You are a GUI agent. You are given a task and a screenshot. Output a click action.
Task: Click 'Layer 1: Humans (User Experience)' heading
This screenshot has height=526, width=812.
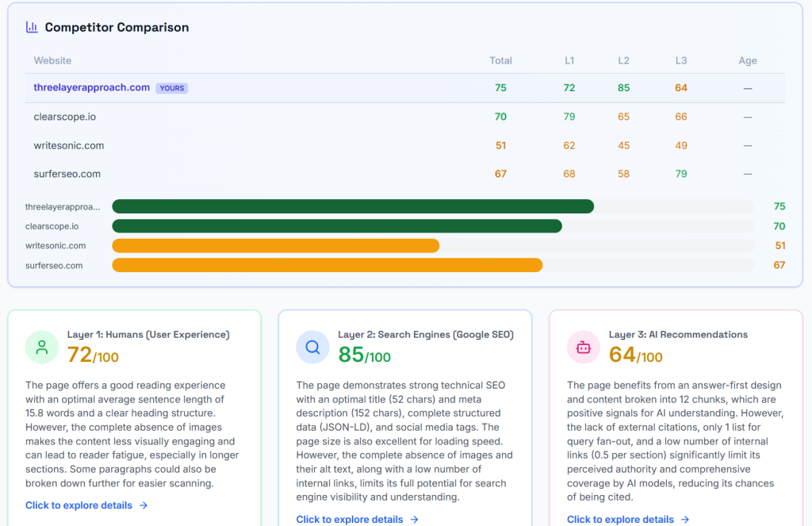pos(148,335)
